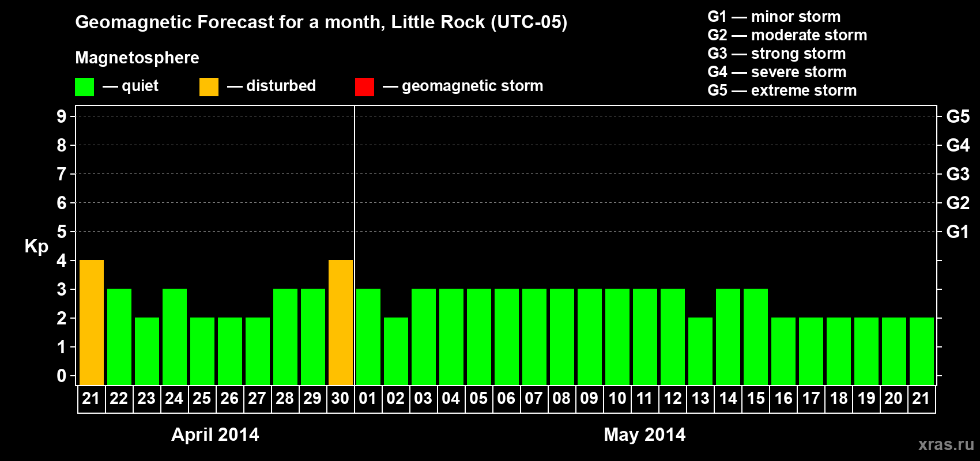Click the Kp axis value 9
Screen dimensions: 980x461
62,116
